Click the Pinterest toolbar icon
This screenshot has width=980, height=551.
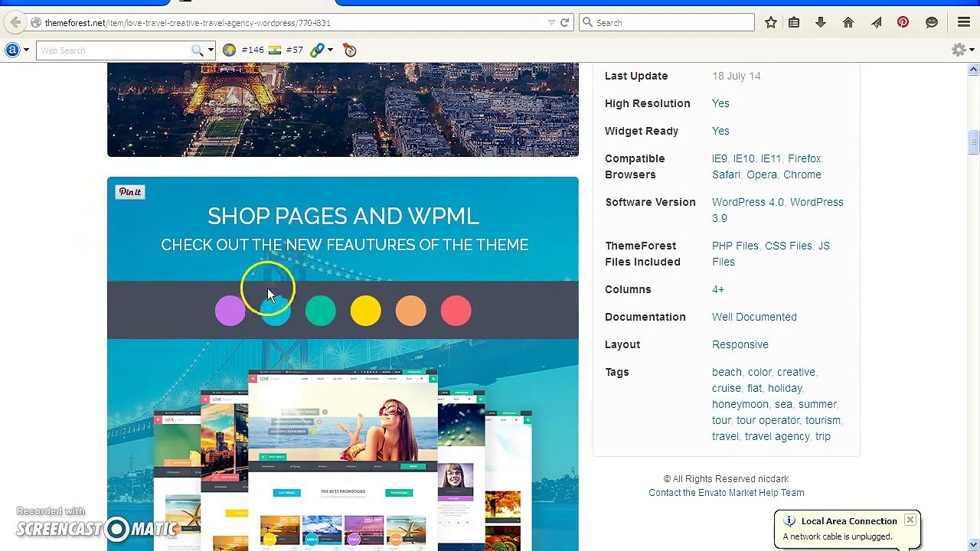(903, 23)
